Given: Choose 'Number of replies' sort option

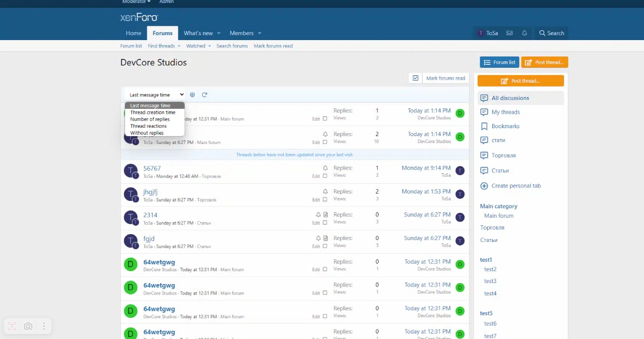Looking at the screenshot, I should [150, 119].
